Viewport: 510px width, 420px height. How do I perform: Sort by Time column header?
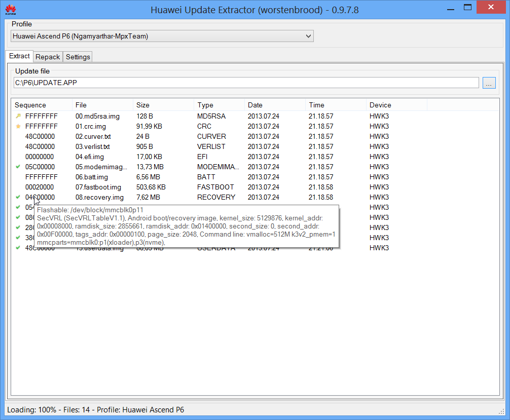[x=336, y=105]
